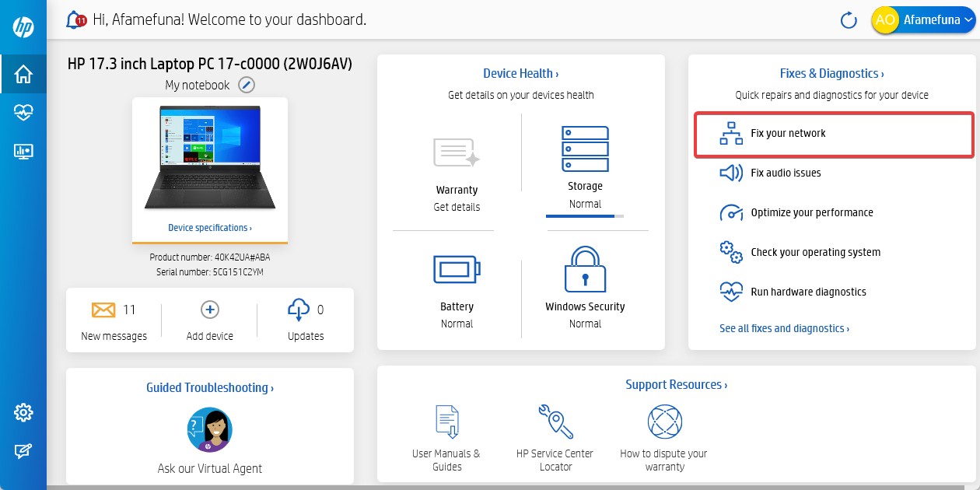This screenshot has width=980, height=490.
Task: Click the warranty dispute globe icon
Action: pos(665,422)
